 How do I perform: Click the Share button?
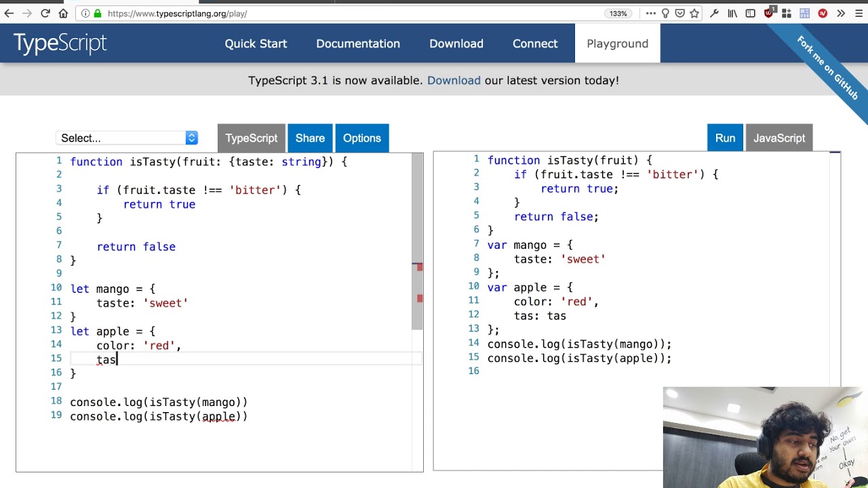click(310, 138)
